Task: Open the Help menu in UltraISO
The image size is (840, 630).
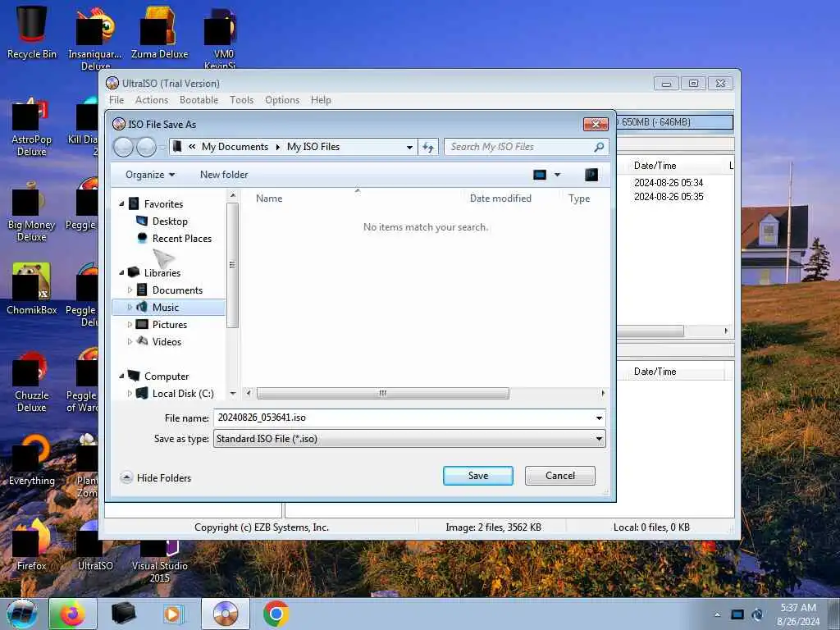Action: click(x=321, y=99)
